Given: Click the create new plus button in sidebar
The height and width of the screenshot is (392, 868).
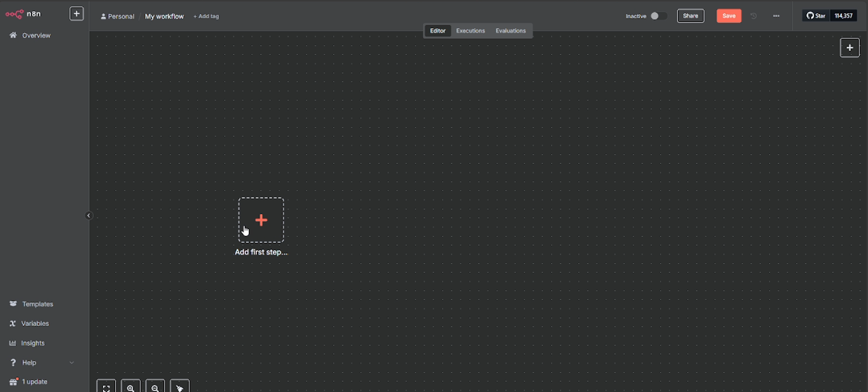Looking at the screenshot, I should pos(76,14).
